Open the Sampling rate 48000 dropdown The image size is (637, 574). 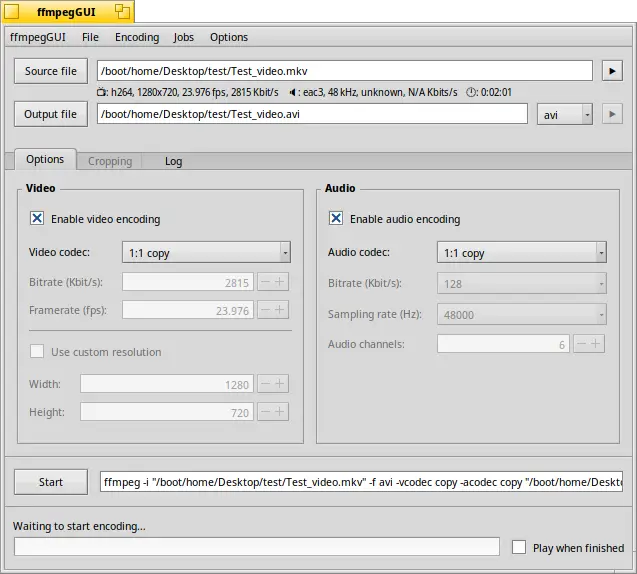point(522,314)
